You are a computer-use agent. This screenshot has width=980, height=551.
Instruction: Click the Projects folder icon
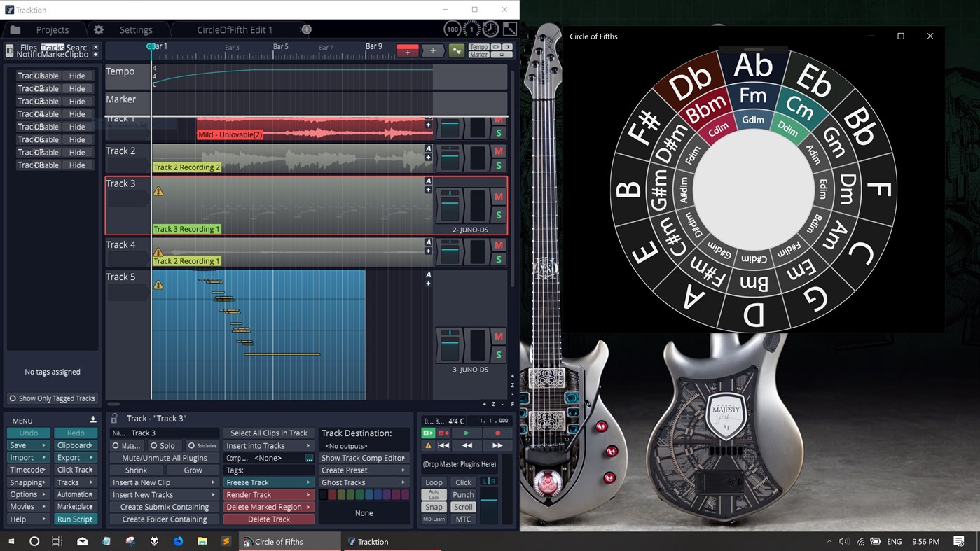15,29
